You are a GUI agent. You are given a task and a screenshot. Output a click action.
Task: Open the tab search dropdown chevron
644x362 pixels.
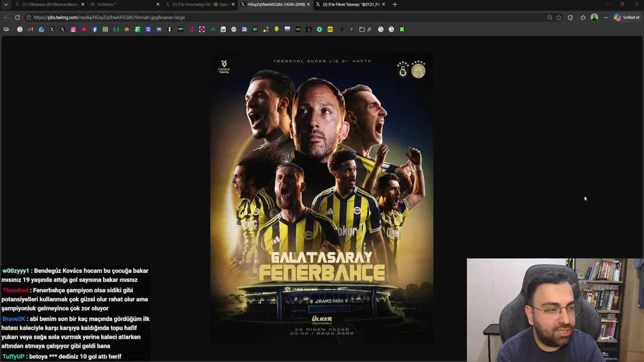[x=6, y=5]
